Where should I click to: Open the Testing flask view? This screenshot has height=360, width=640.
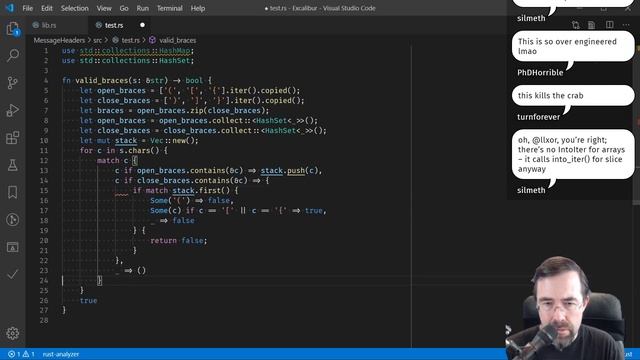13,165
